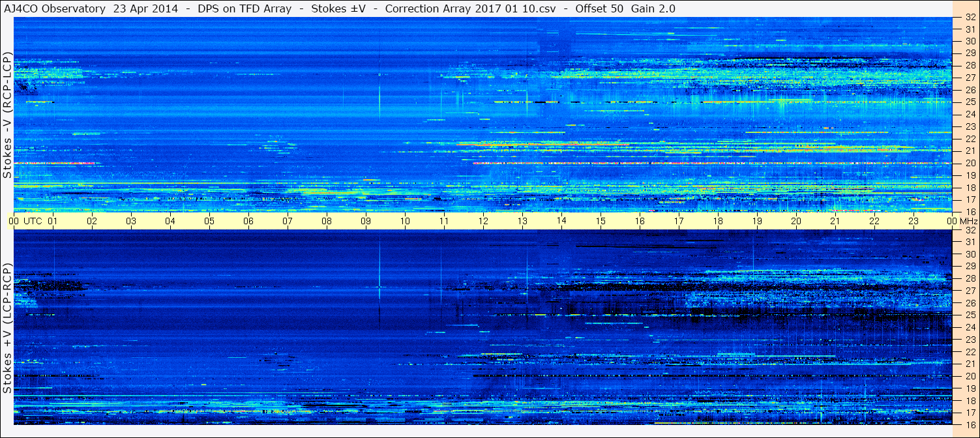Viewport: 980px width, 438px height.
Task: Click 18 MHz tick of Stokes -V panel
Action: 970,187
